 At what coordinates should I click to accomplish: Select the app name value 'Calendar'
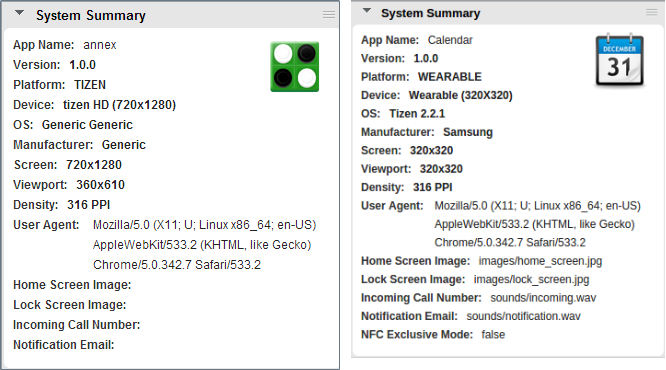coord(450,40)
